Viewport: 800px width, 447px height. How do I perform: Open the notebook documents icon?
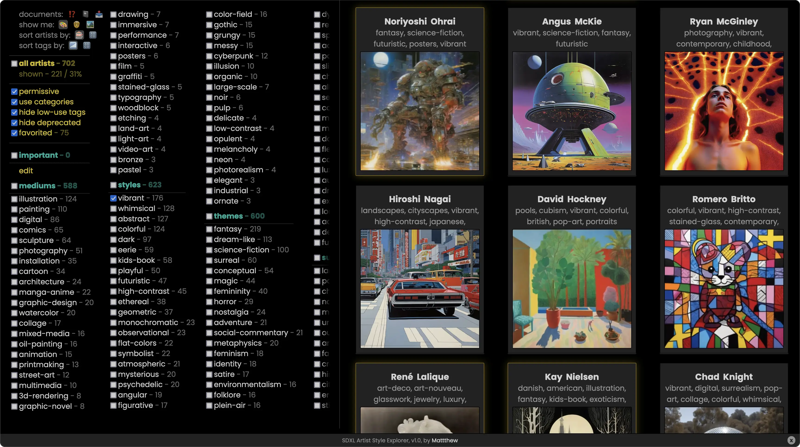pyautogui.click(x=86, y=14)
